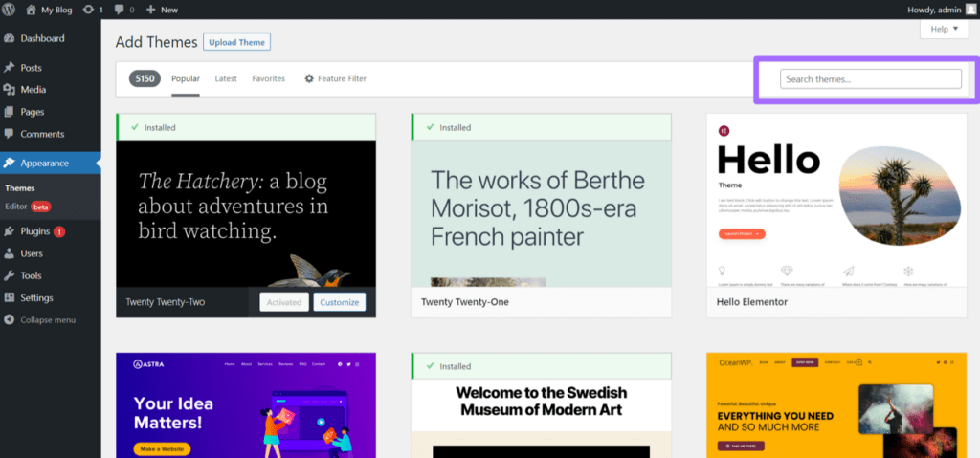
Task: Open the New content menu
Action: click(162, 10)
